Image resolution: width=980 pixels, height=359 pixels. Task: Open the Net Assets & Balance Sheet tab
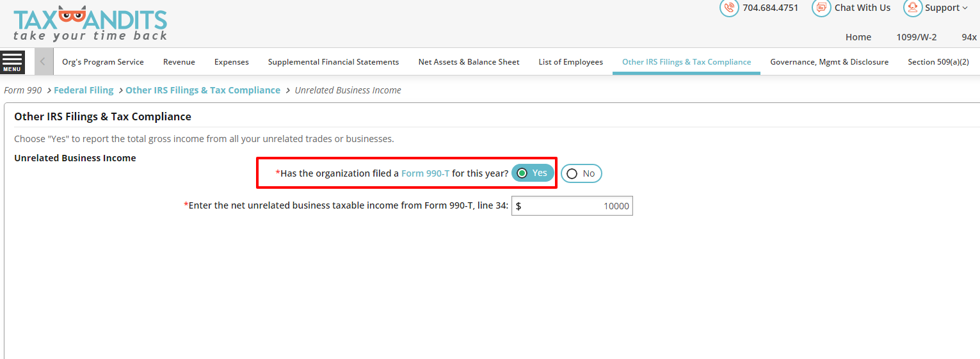click(x=469, y=62)
